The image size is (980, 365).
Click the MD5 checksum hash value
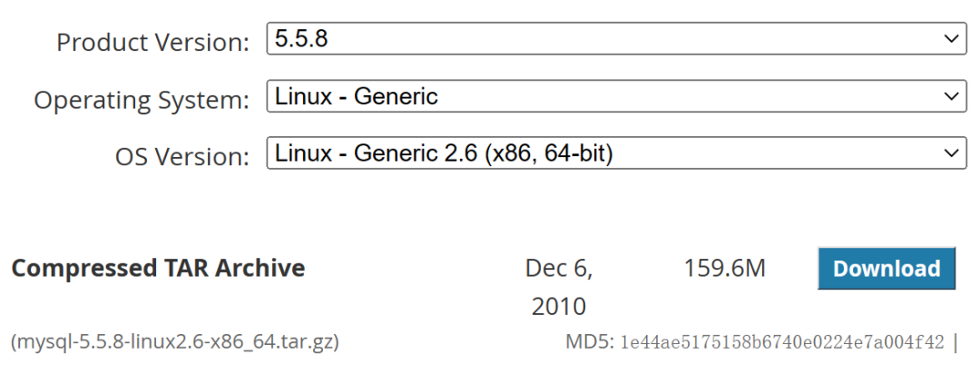point(782,342)
